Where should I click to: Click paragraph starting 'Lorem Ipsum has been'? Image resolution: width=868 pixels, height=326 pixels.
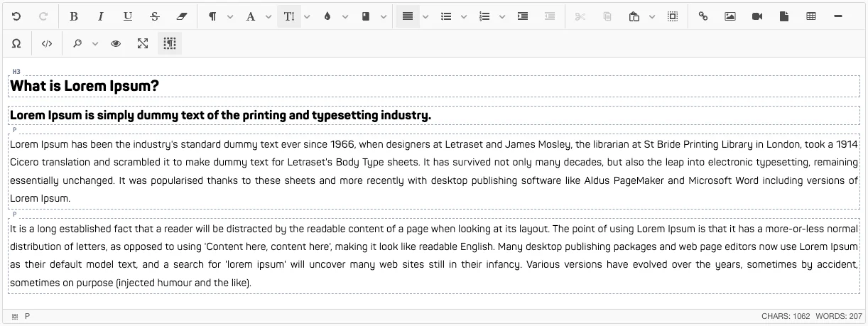click(434, 171)
